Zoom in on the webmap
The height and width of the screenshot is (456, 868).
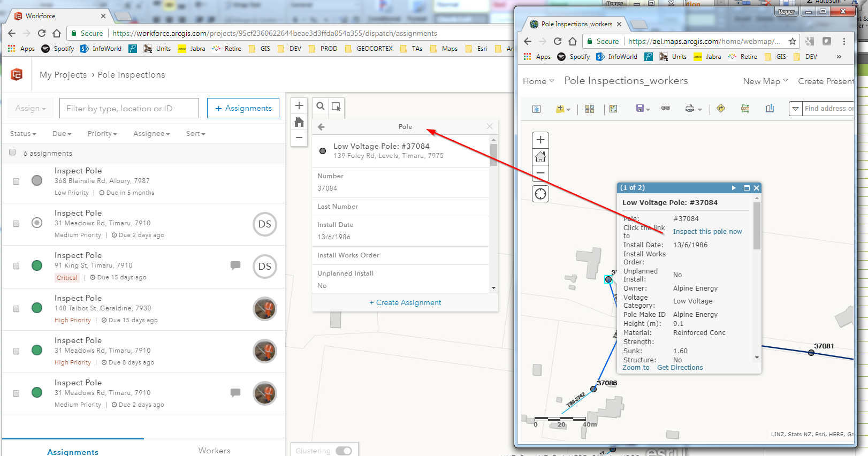[x=540, y=140]
